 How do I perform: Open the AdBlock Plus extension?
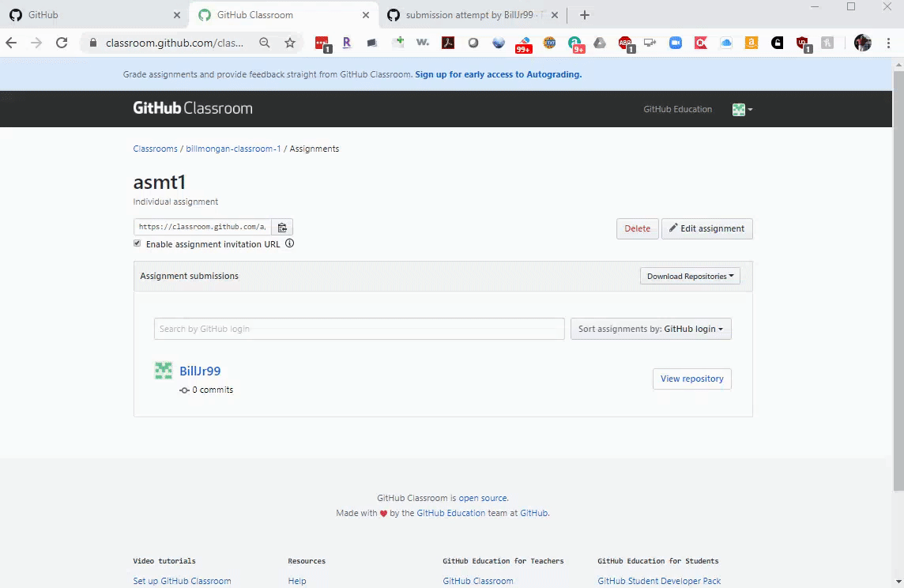point(626,43)
